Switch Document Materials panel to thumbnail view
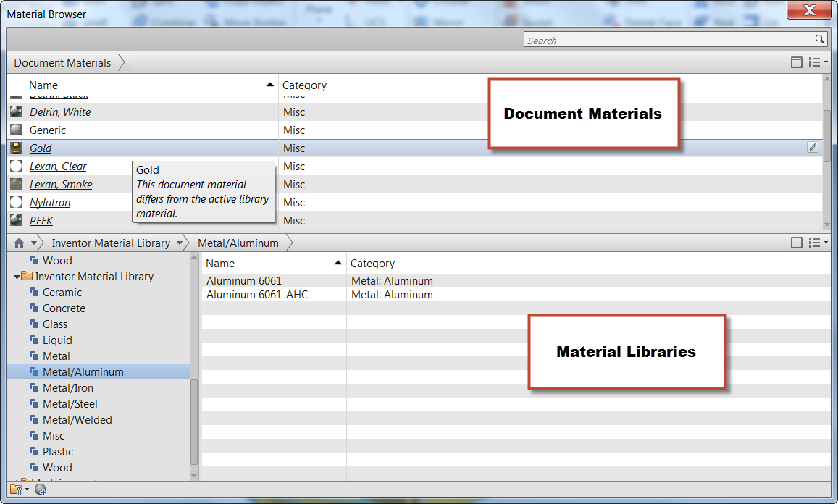 click(x=797, y=62)
